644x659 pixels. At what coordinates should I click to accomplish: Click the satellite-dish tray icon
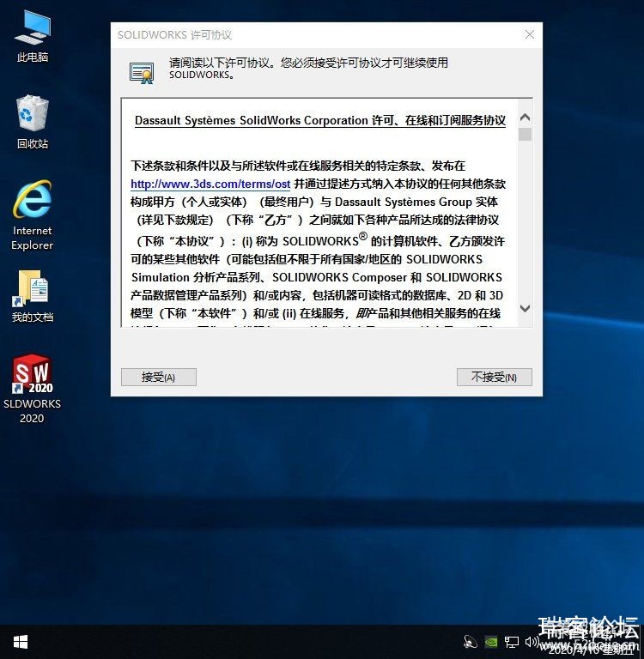coord(471,642)
